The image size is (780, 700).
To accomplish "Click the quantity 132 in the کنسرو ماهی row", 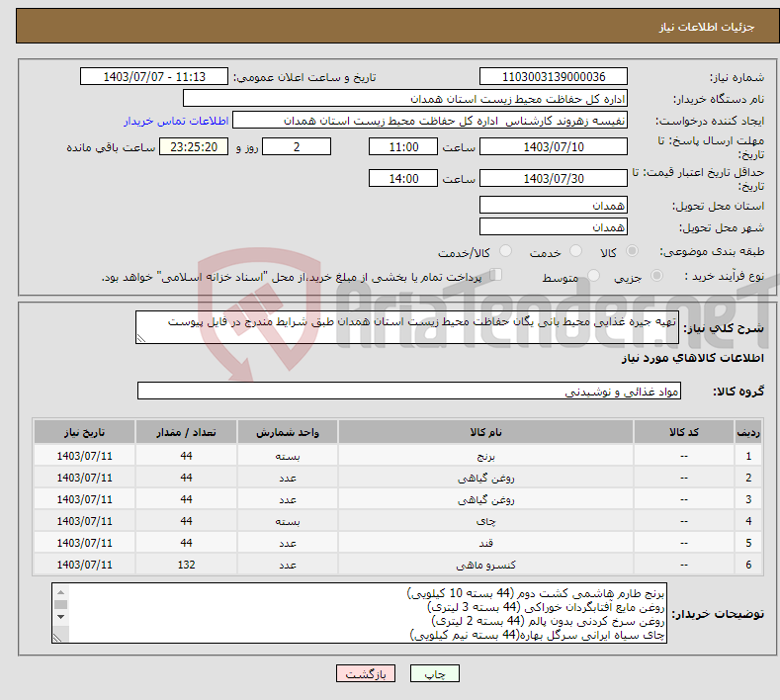I will coord(186,565).
